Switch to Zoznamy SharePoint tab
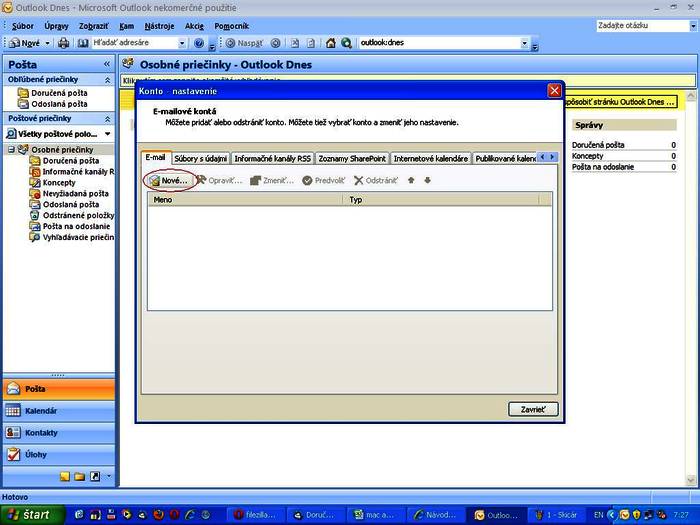This screenshot has height=525, width=700. (x=352, y=158)
